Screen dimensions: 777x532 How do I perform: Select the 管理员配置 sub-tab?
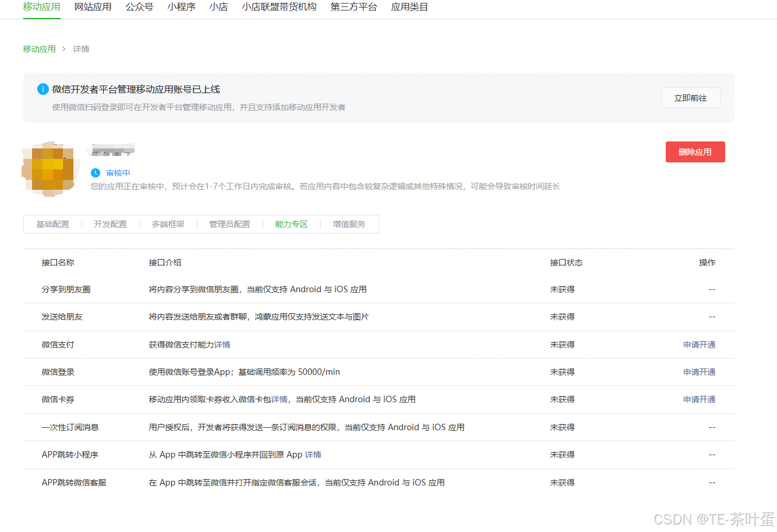(x=230, y=224)
